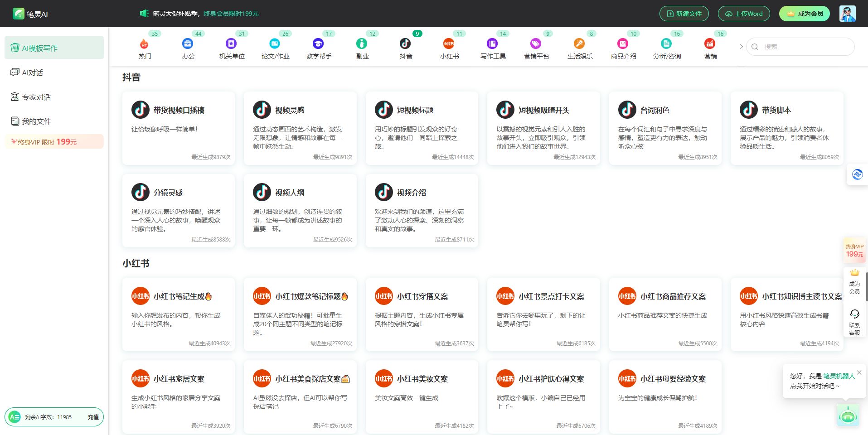868x435 pixels.
Task: Click the 终身VIP 限时199元 sidebar banner
Action: point(54,142)
